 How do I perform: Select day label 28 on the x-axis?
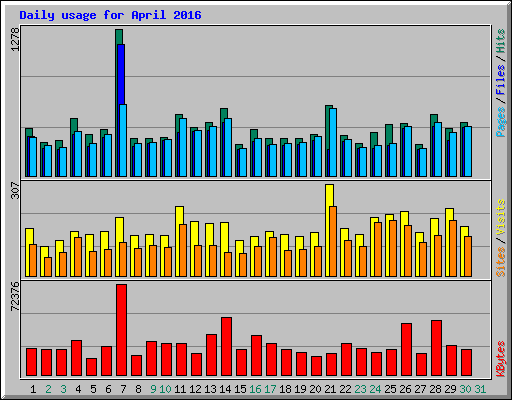coord(435,389)
